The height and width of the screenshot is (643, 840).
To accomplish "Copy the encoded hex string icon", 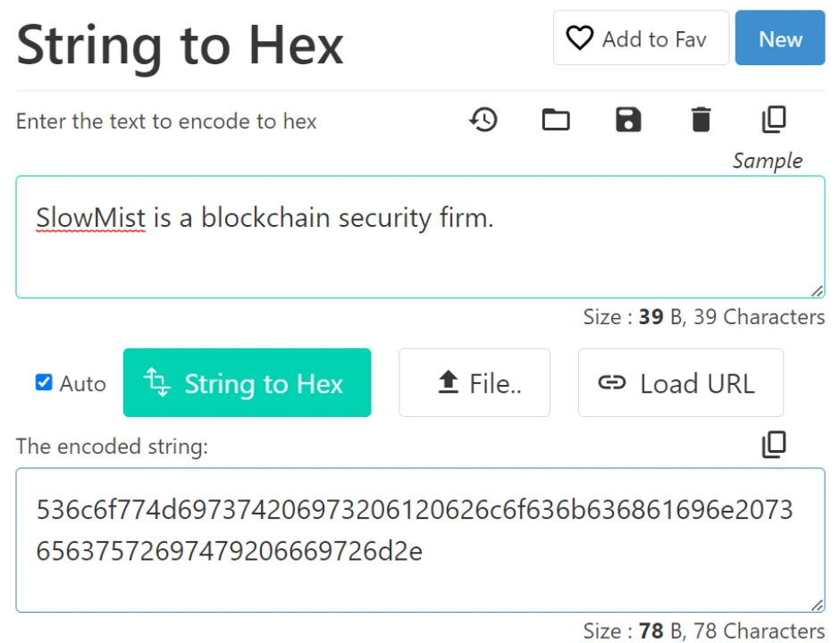I will [774, 445].
